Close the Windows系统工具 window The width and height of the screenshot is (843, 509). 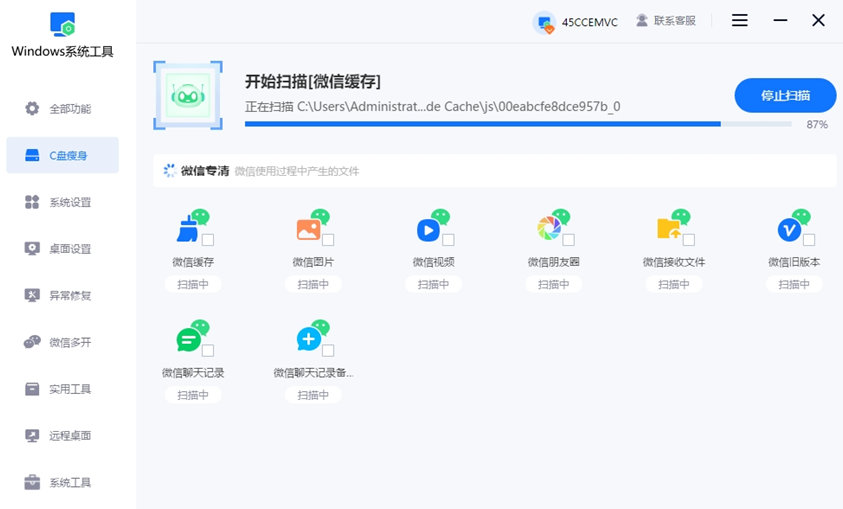click(x=818, y=20)
